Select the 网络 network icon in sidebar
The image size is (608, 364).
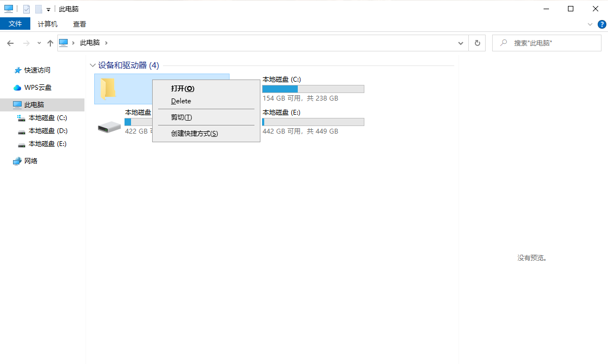[17, 161]
